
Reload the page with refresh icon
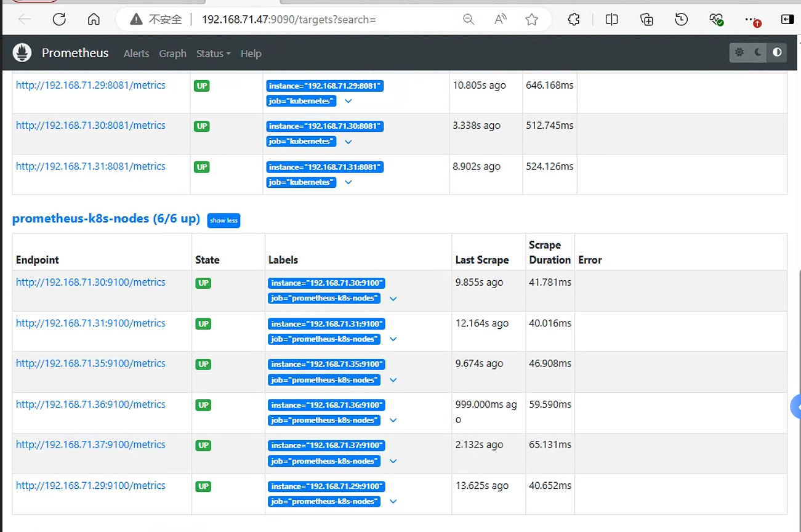(59, 20)
